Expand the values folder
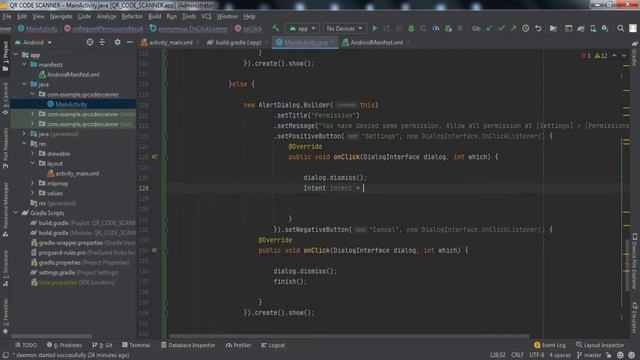The height and width of the screenshot is (360, 640). pos(33,193)
